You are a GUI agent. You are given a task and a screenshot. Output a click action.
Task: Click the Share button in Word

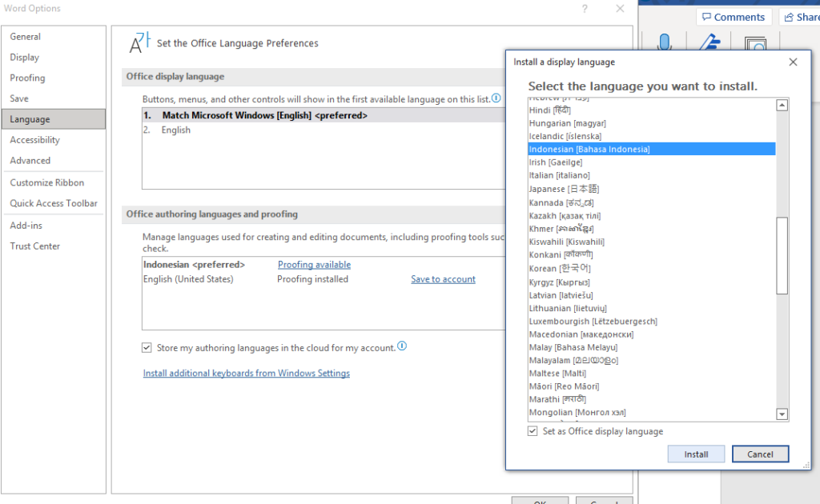[x=800, y=18]
